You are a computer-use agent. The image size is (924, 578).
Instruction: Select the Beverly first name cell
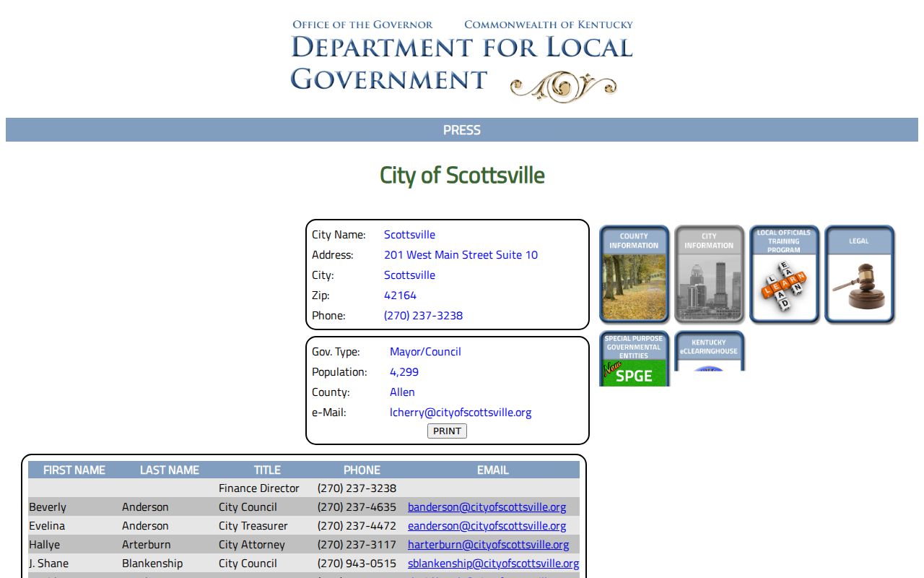click(48, 507)
